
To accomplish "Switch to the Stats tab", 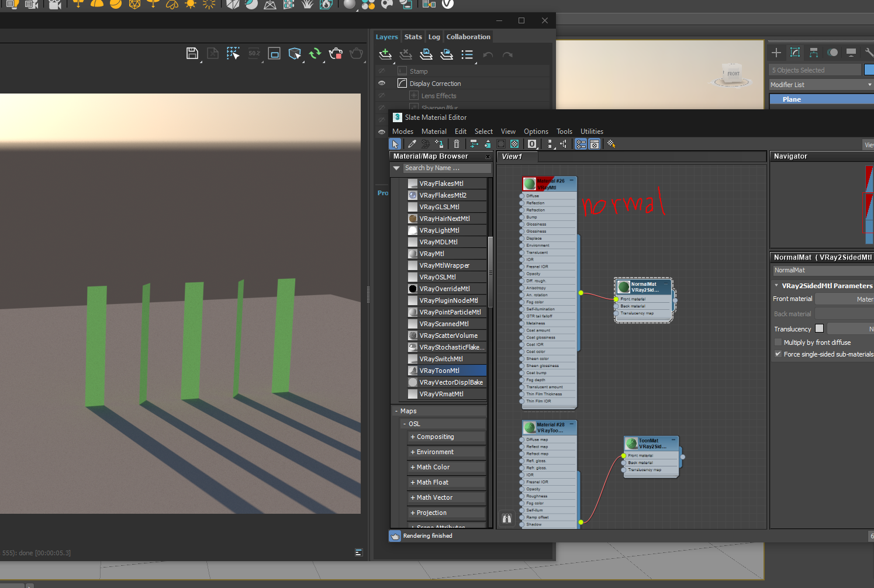I will [413, 37].
